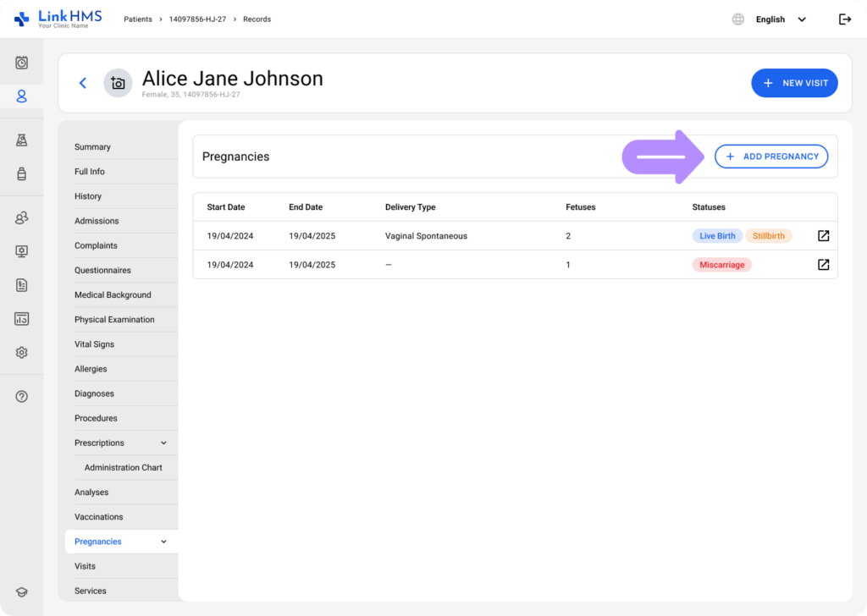Open the laboratory flask icon
This screenshot has height=616, width=867.
22,140
